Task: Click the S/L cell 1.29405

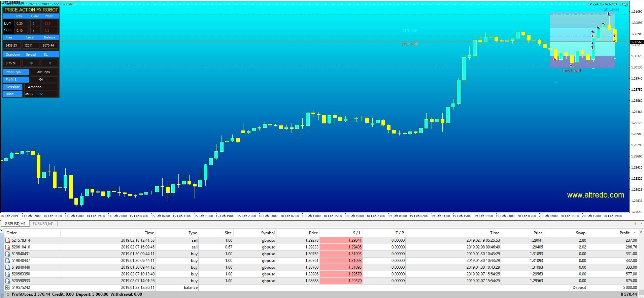Action: tap(341, 247)
